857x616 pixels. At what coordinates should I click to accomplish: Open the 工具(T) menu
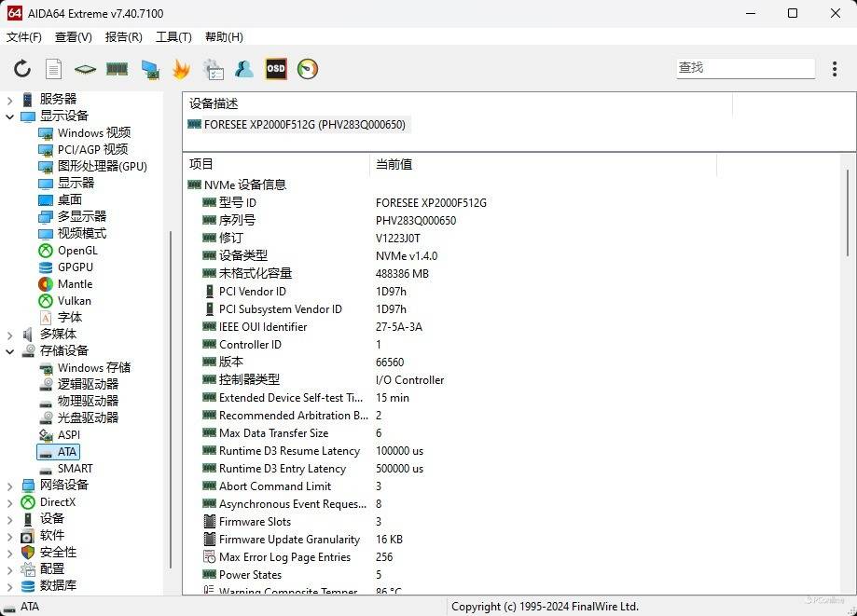(x=173, y=37)
